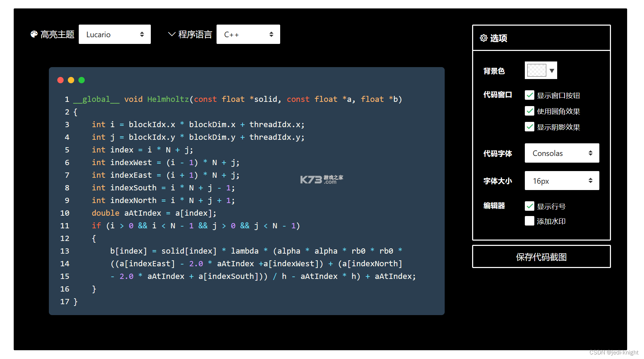The image size is (644, 359).
Task: Click the red window dot
Action: pos(60,80)
